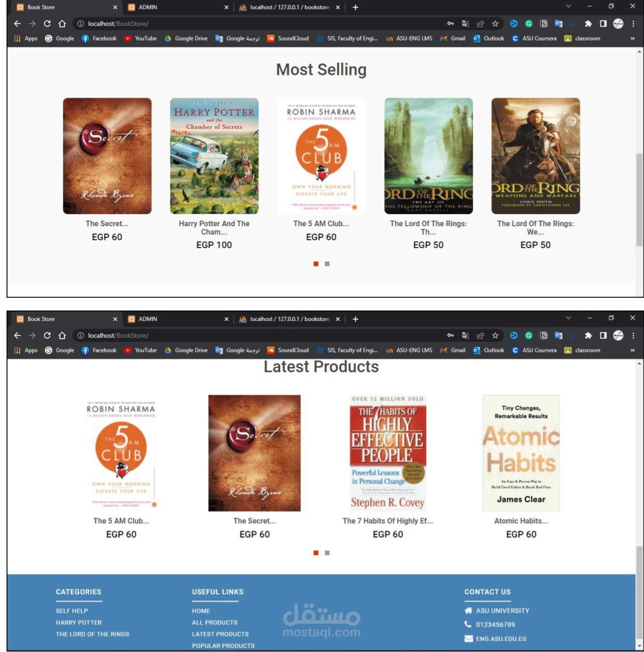Image resolution: width=644 pixels, height=652 pixels.
Task: Click POPULAR PRODUCTS link in footer
Action: (223, 646)
